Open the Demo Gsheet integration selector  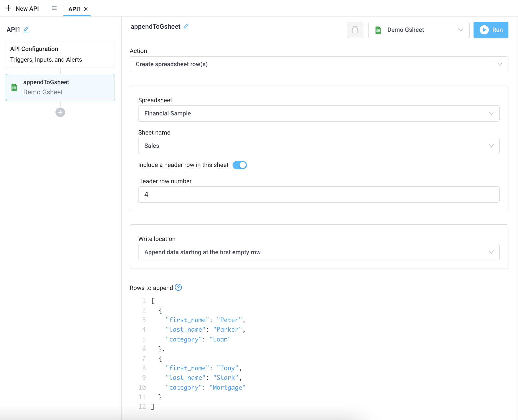point(419,30)
